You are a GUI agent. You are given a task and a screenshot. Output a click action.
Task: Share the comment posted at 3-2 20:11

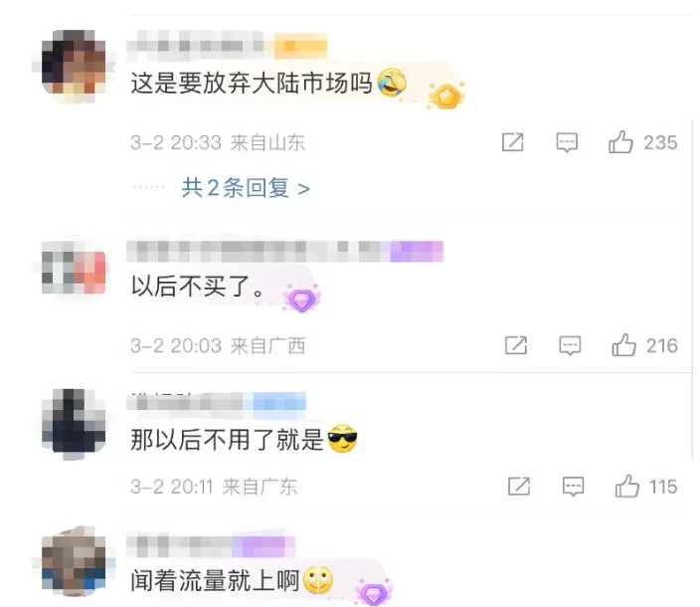point(519,486)
